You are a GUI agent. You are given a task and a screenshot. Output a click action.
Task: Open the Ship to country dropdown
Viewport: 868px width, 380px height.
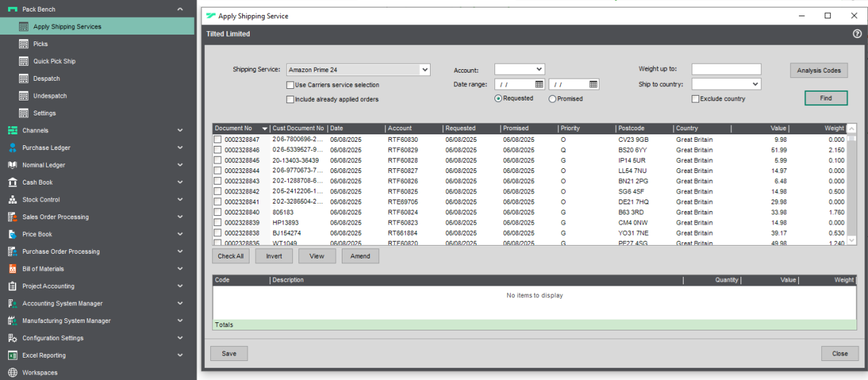point(755,84)
